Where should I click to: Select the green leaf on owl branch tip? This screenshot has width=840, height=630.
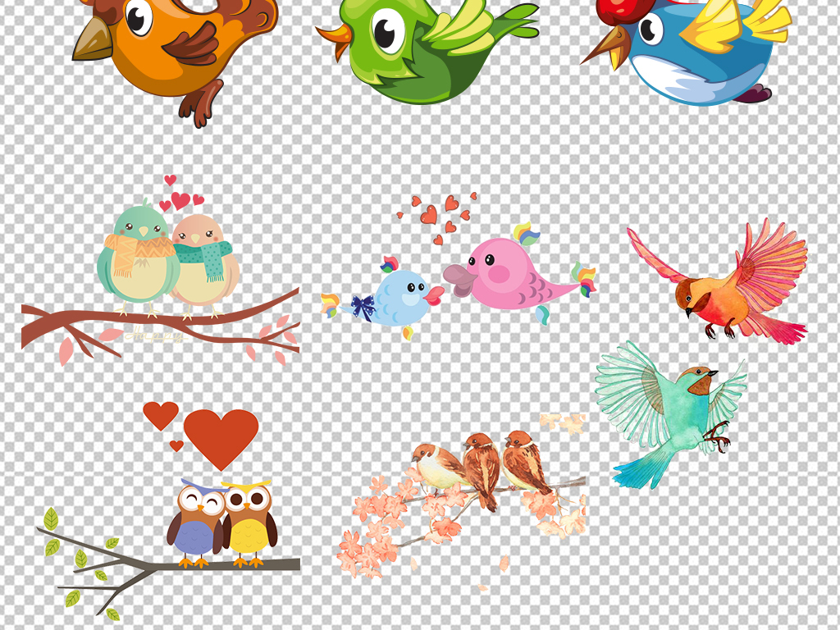[51, 518]
